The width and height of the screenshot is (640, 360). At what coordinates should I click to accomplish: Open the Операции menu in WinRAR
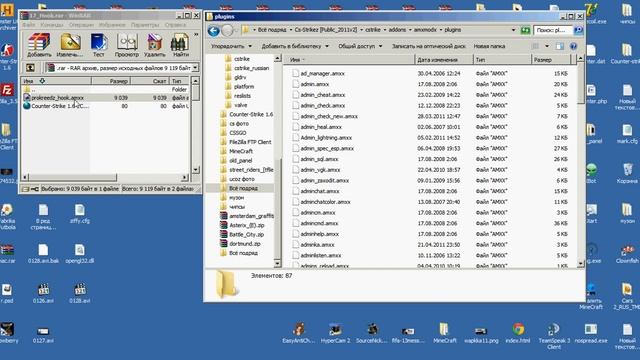tap(81, 25)
